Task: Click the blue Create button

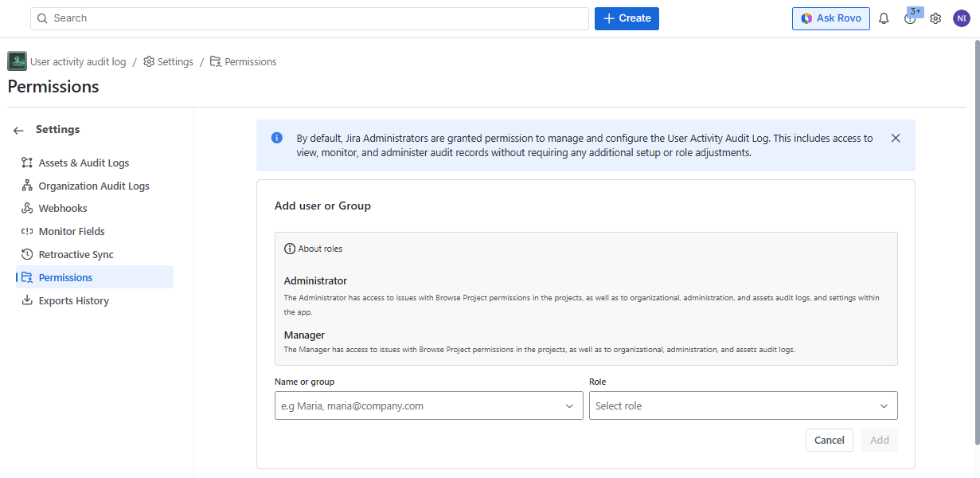Action: pos(627,18)
